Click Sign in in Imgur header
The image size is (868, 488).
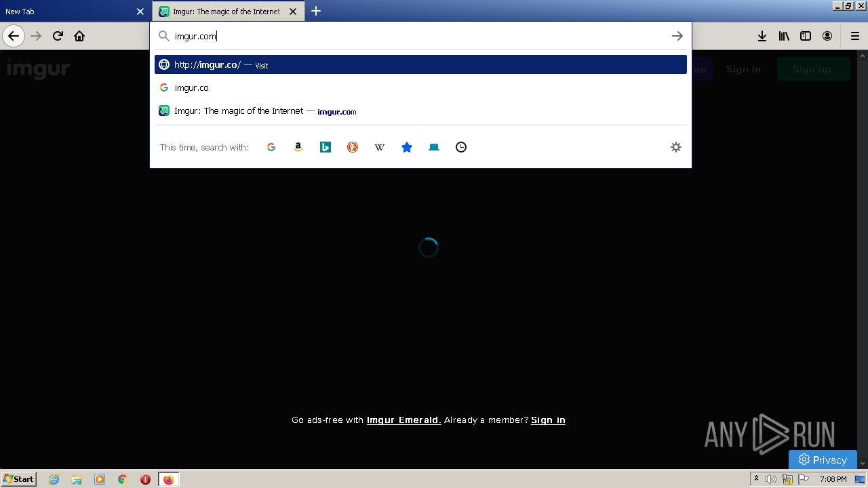pos(743,69)
